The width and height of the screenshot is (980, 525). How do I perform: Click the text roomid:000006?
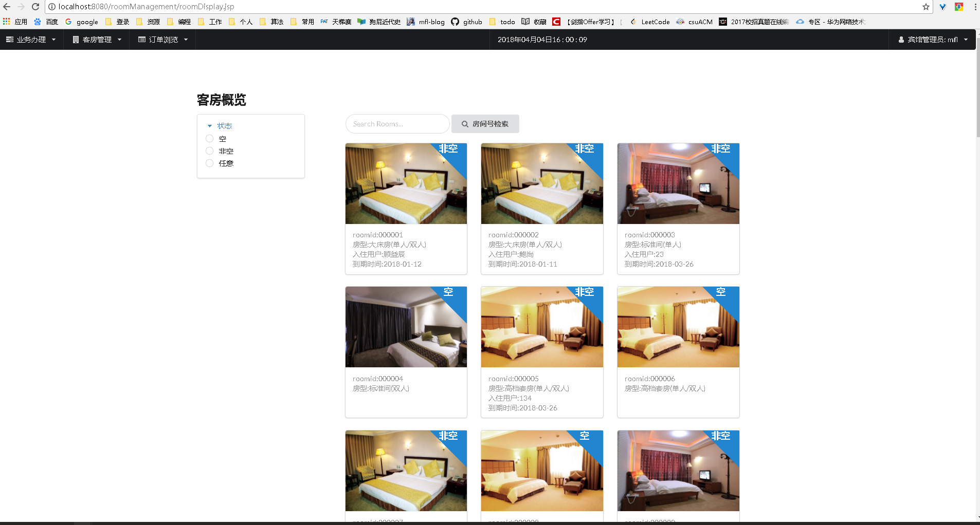click(x=650, y=379)
